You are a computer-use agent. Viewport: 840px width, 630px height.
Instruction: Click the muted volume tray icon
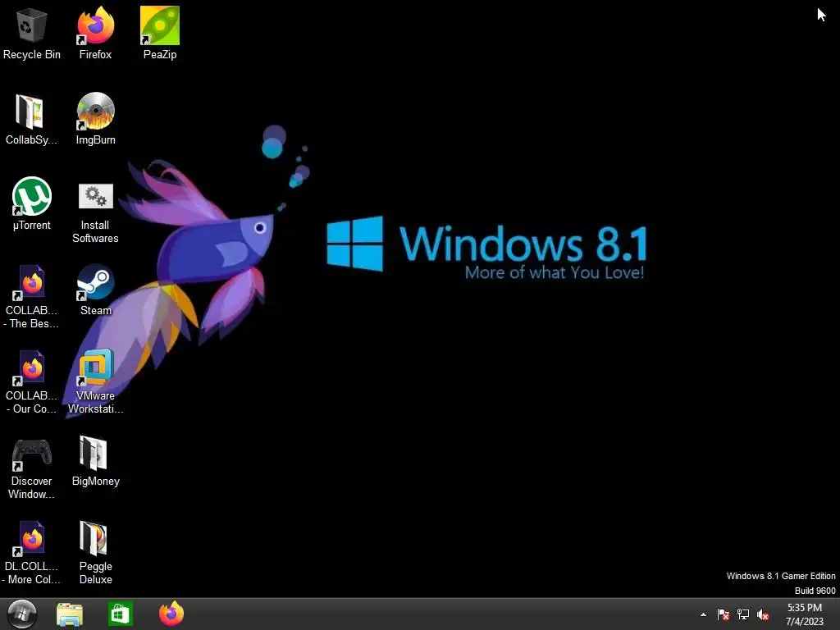tap(763, 614)
